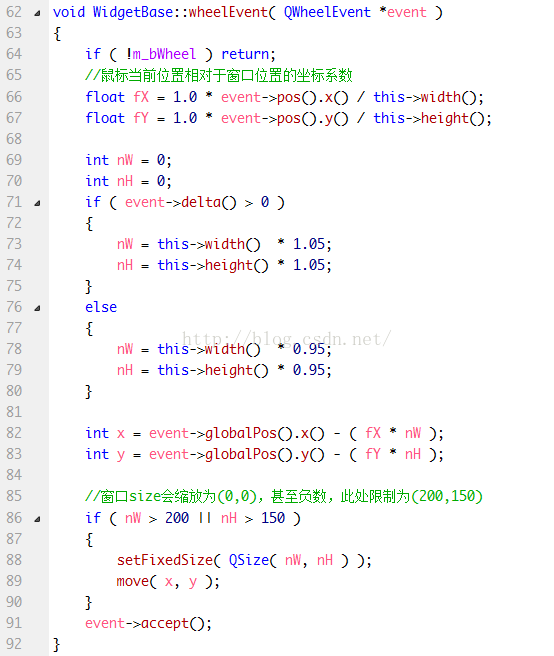Screen dimensions: 554x656
Task: Click the fX variable declaration on line 66
Action: click(x=141, y=97)
